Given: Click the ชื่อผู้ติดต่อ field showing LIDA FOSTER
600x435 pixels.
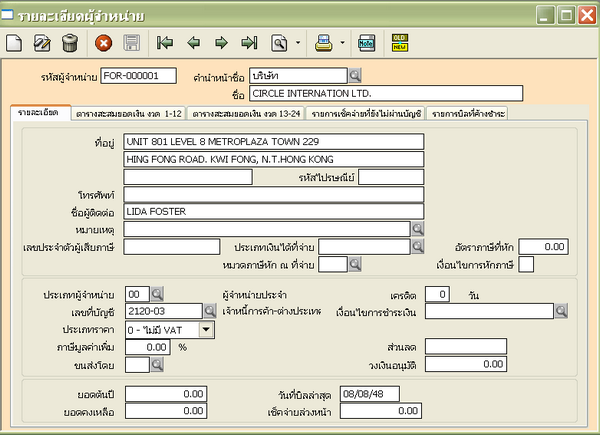Looking at the screenshot, I should click(274, 211).
